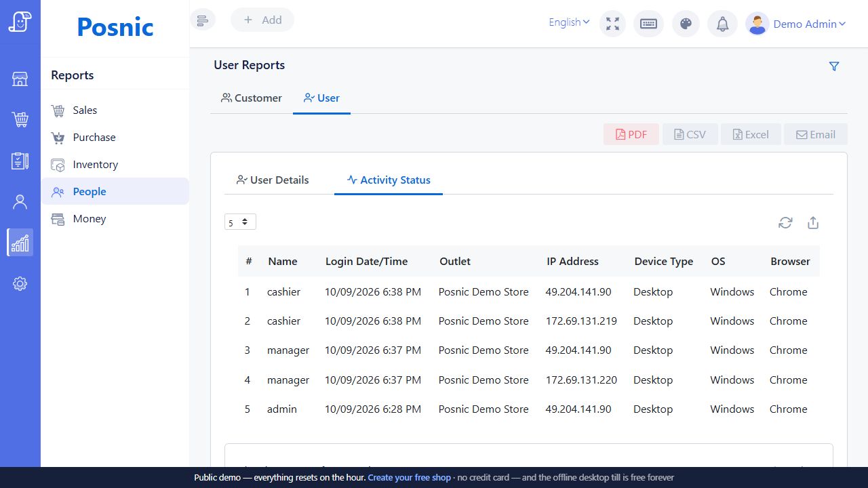
Task: Open the notifications bell
Action: tap(723, 24)
